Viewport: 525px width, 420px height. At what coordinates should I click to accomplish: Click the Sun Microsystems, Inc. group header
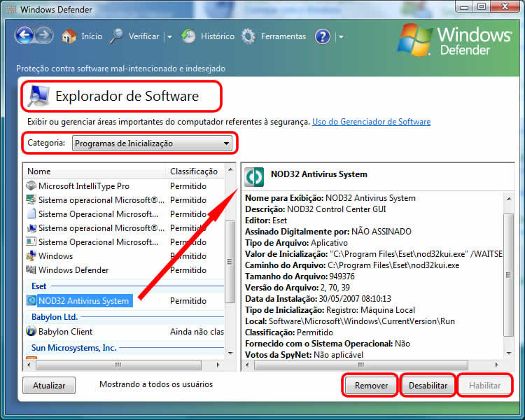point(73,348)
